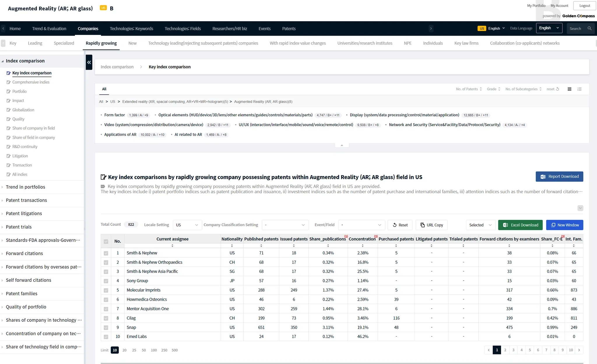
Task: Switch to grid view icon
Action: pyautogui.click(x=569, y=89)
